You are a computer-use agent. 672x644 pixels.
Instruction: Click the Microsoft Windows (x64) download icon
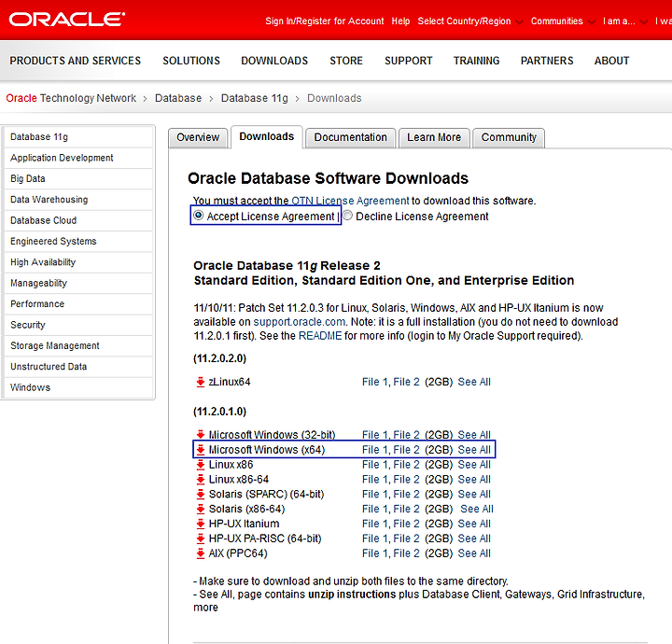point(200,450)
